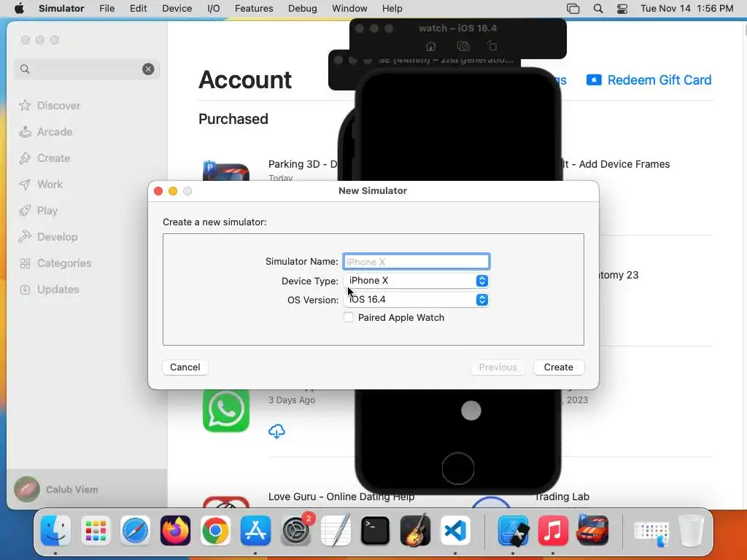
Task: Open the Device menu
Action: (x=177, y=9)
